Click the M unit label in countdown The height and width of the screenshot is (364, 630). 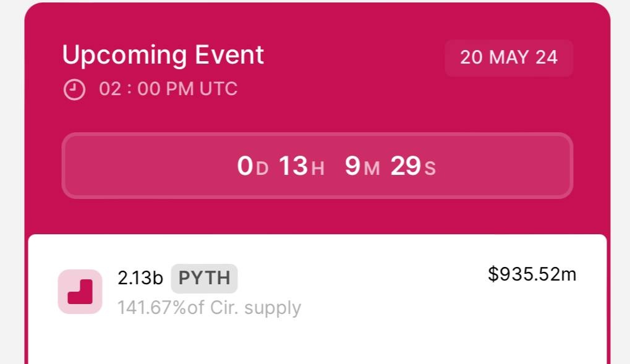click(372, 169)
